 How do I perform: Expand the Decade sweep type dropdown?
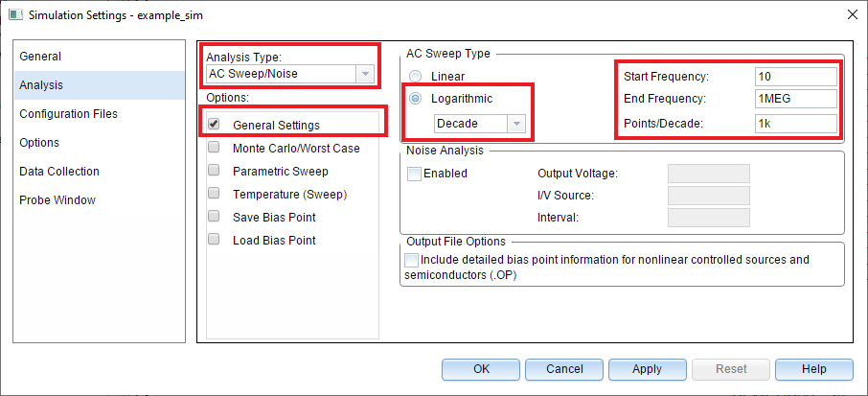(x=516, y=124)
